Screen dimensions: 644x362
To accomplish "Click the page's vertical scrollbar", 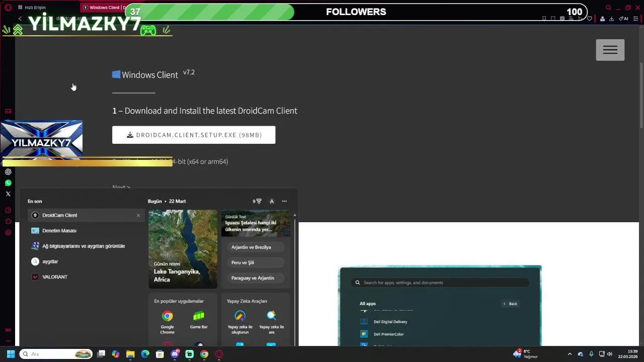I will point(641,96).
